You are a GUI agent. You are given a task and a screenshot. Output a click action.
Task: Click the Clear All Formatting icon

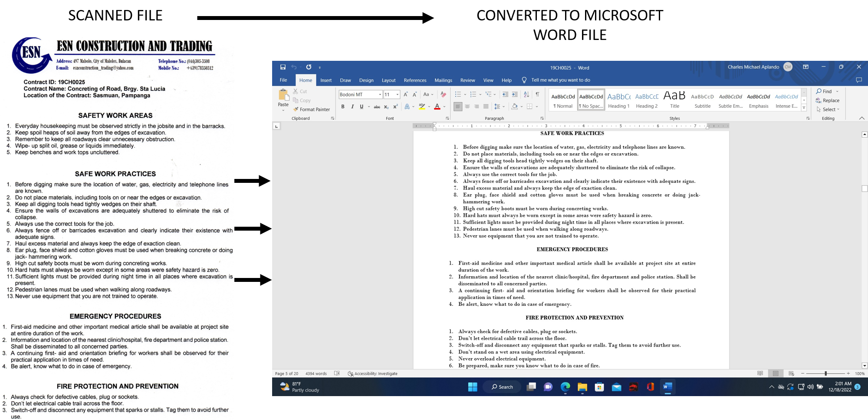443,94
